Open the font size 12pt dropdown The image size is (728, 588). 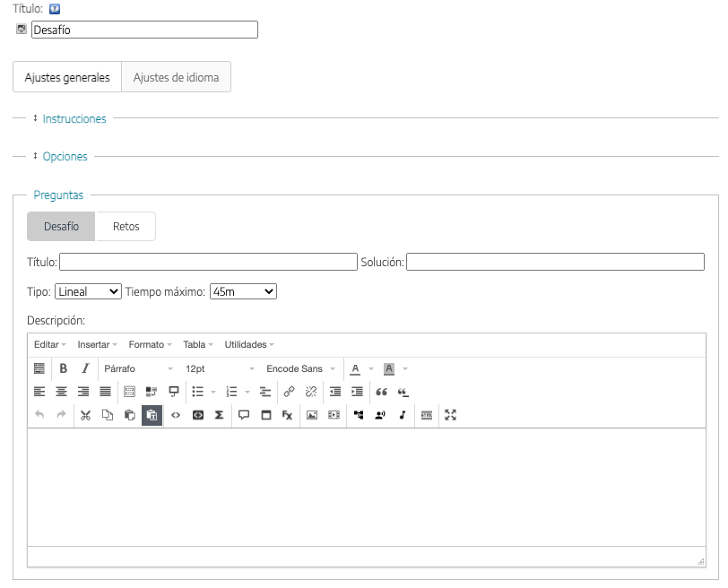(x=220, y=368)
